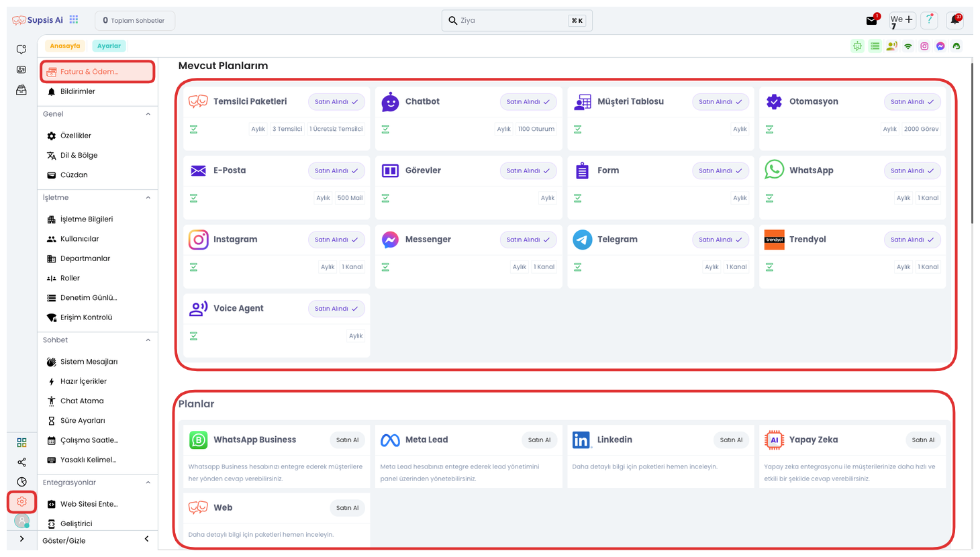Open the settings gear in left rail
Image resolution: width=980 pixels, height=557 pixels.
(x=21, y=501)
